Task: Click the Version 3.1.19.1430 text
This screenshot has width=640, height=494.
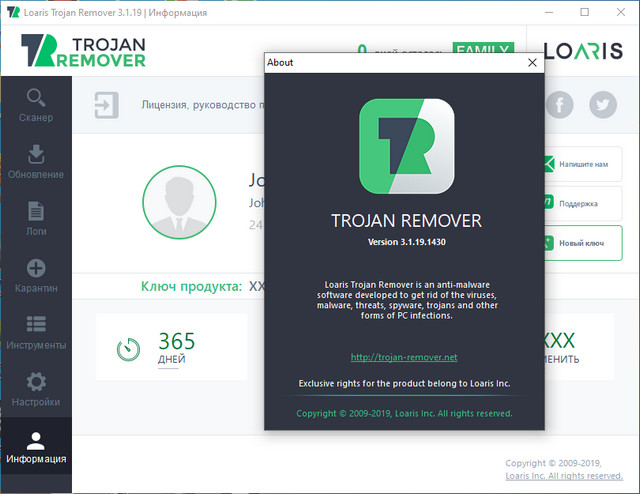Action: [x=407, y=242]
